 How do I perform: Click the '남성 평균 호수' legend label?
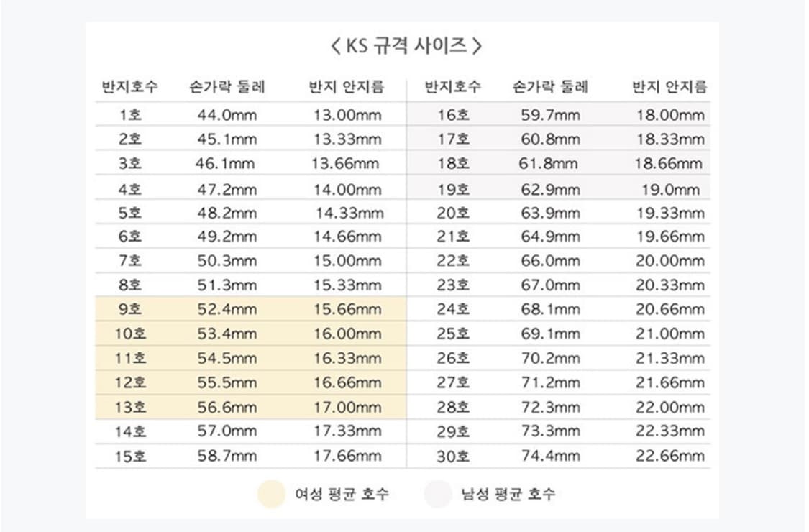click(508, 494)
